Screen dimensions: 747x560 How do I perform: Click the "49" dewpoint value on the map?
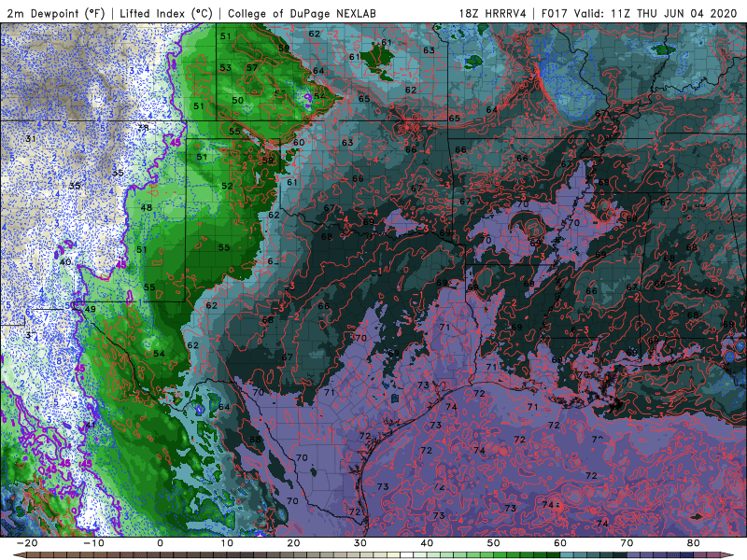pos(90,309)
